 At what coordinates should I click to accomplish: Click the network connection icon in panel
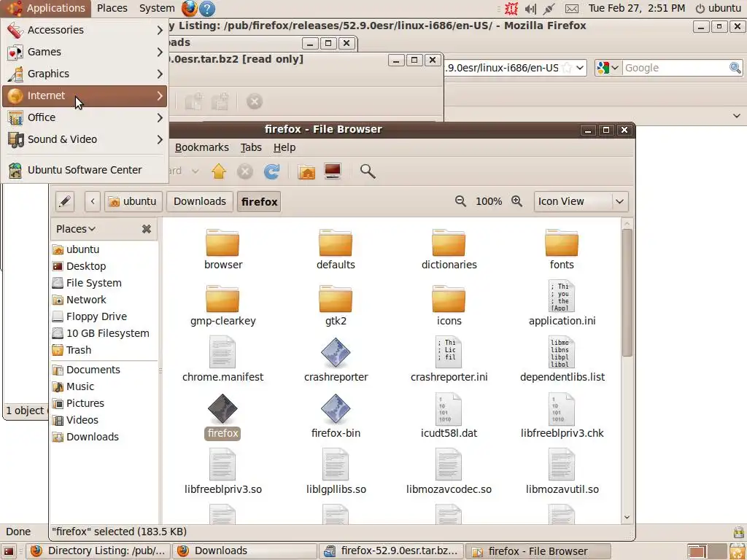tap(549, 9)
